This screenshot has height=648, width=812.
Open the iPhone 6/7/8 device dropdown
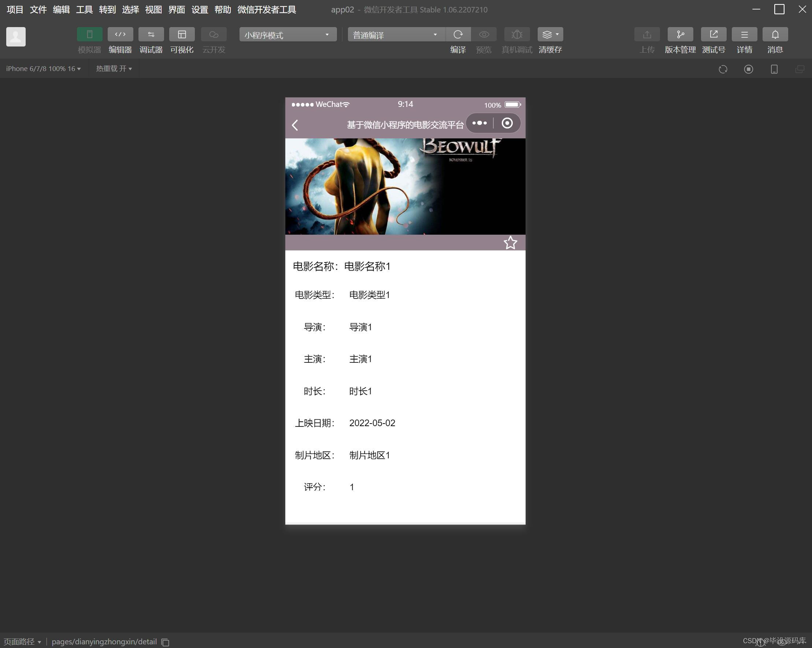43,68
